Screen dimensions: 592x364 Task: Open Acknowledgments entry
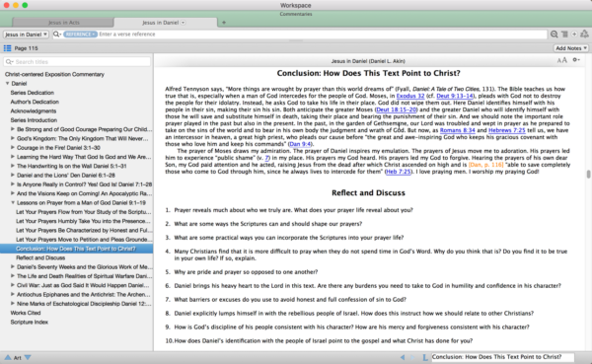point(34,111)
